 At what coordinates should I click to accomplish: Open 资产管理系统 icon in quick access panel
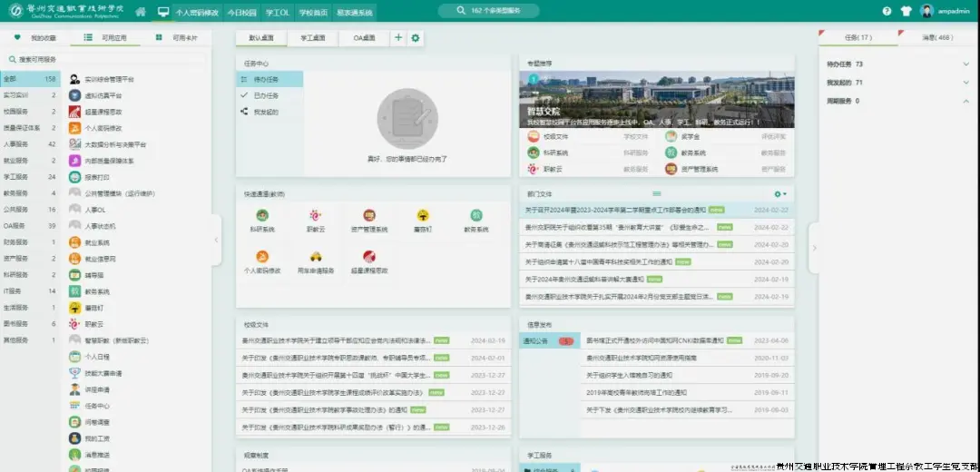[x=369, y=216]
